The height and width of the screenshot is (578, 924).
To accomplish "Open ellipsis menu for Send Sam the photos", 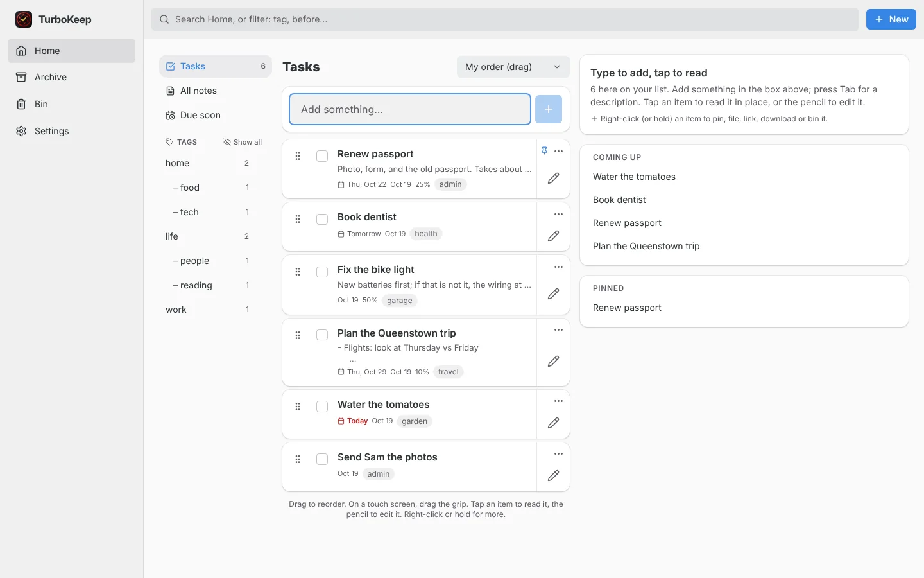I will click(x=559, y=454).
